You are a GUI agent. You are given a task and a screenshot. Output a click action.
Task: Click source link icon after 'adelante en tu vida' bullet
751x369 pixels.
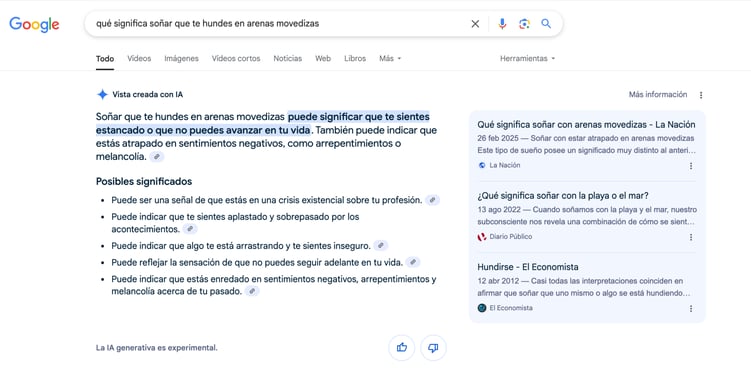tap(413, 262)
